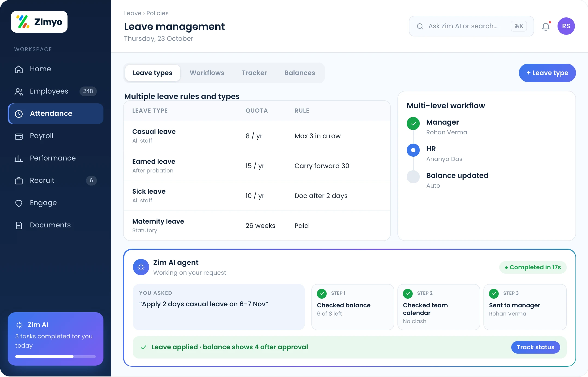
Task: Click the Step 3 green check icon
Action: 494,293
